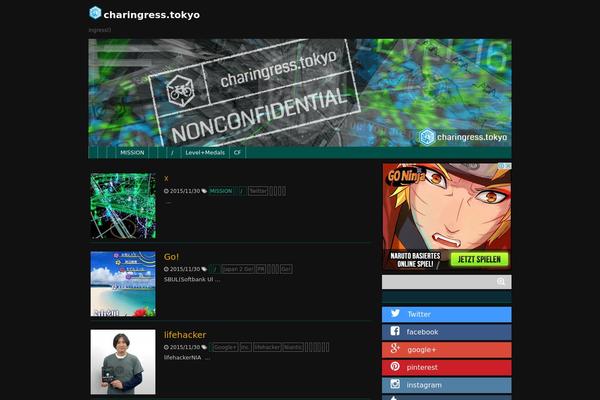This screenshot has width=600, height=400.
Task: Click the Twitter tag on first post
Action: pyautogui.click(x=258, y=191)
